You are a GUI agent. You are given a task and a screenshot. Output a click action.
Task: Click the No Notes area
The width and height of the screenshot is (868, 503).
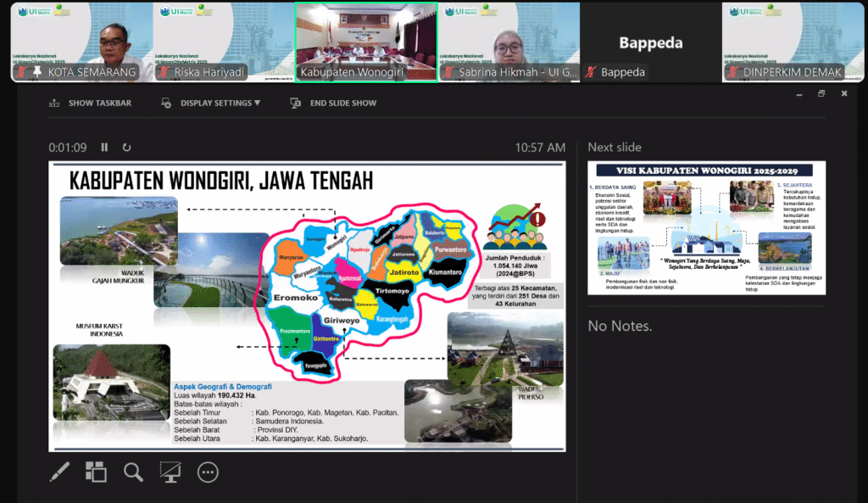click(x=619, y=326)
